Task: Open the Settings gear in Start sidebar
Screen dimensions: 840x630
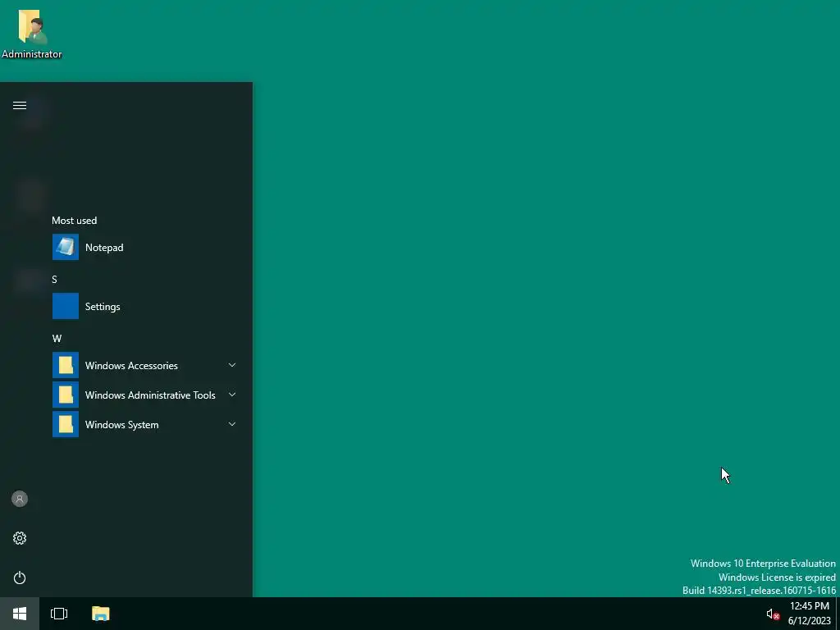Action: (20, 538)
